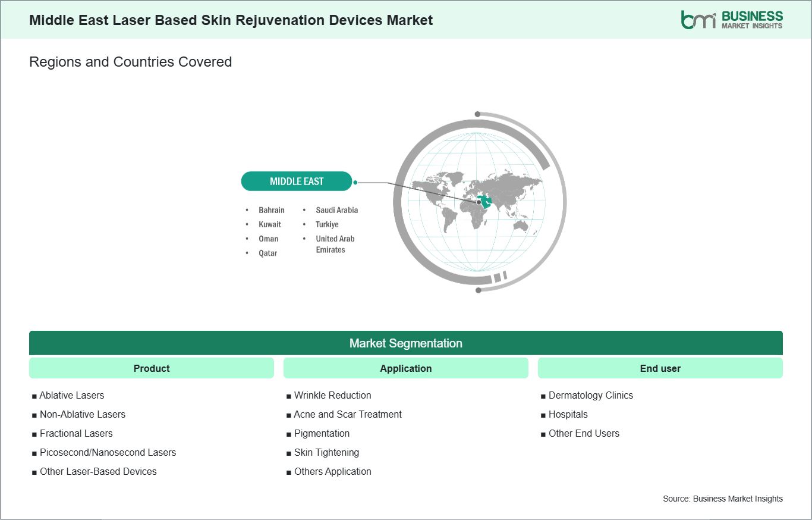
Task: Click 'Acne and Scar Treatment' application item
Action: 348,414
